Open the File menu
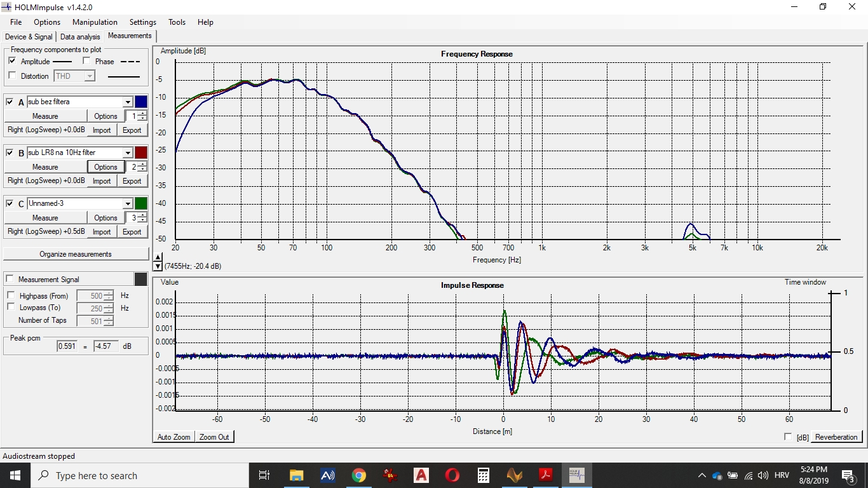The image size is (868, 488). 16,22
